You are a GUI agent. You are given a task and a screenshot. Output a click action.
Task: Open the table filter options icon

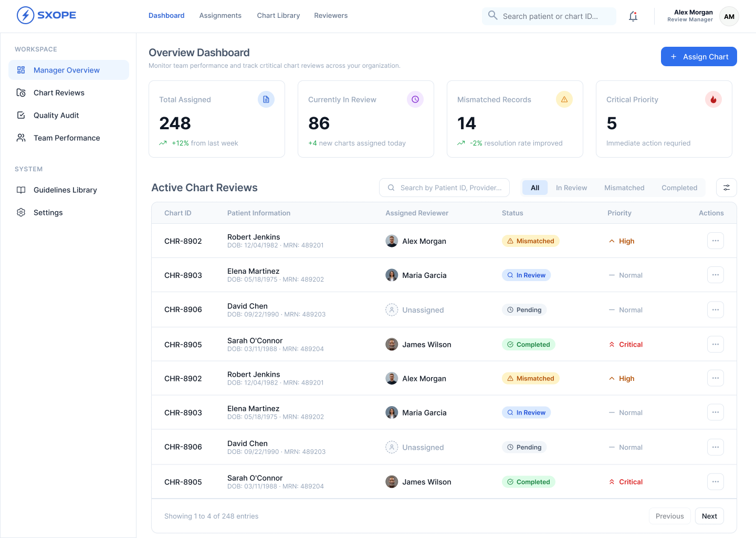727,188
